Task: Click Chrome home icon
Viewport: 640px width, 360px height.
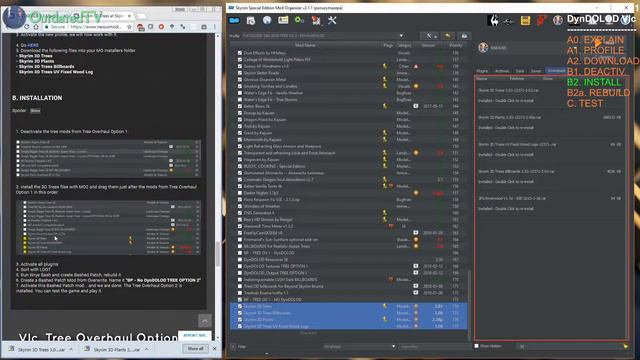Action: click(36, 27)
